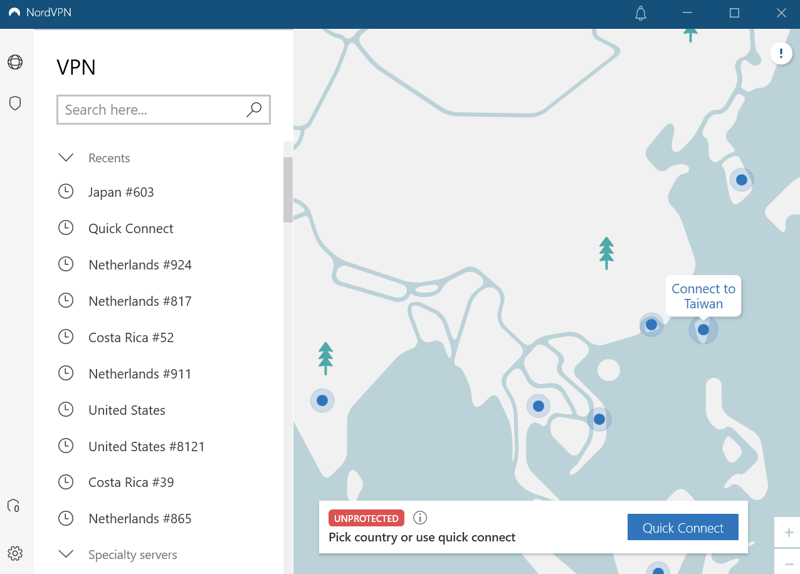Maximize the NordVPN window
This screenshot has height=574, width=800.
[734, 13]
